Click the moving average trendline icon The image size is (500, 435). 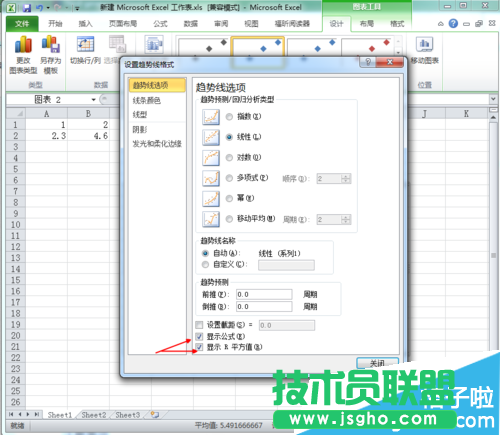point(211,219)
